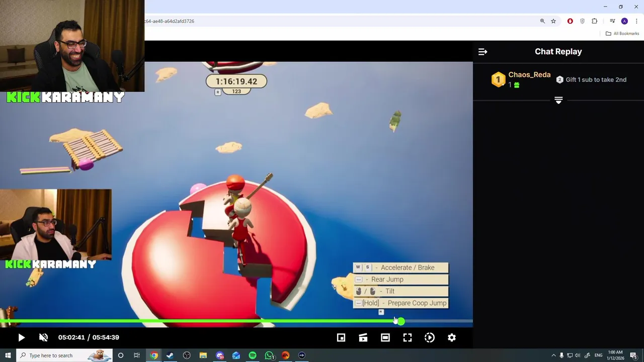The height and width of the screenshot is (362, 644).
Task: Click the ENG language indicator
Action: [x=598, y=355]
